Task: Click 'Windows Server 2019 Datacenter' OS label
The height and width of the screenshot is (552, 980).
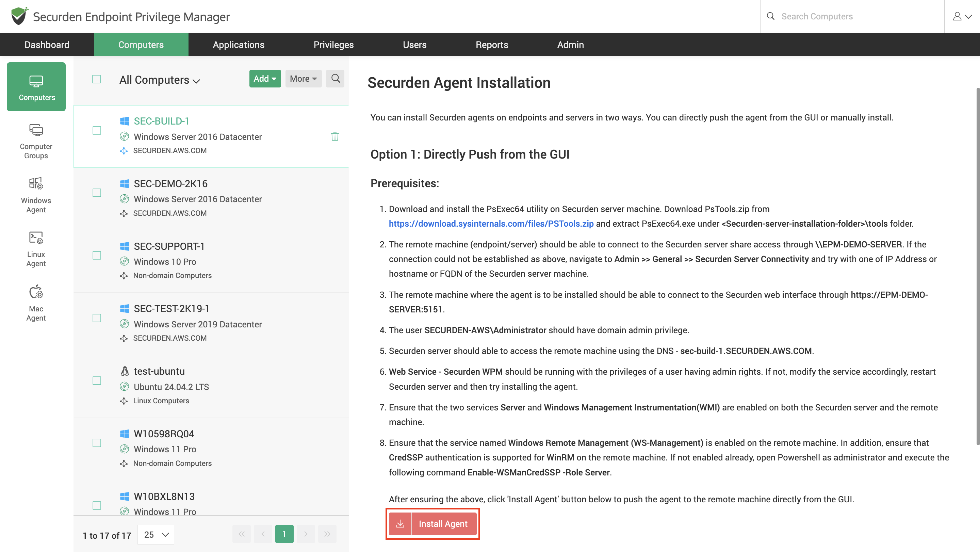Action: 198,324
